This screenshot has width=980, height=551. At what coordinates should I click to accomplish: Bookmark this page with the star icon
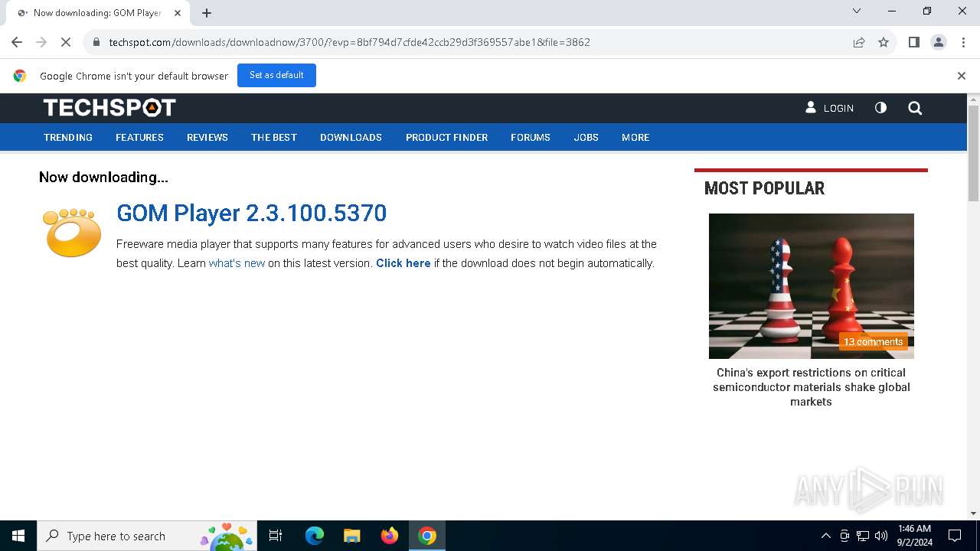884,42
